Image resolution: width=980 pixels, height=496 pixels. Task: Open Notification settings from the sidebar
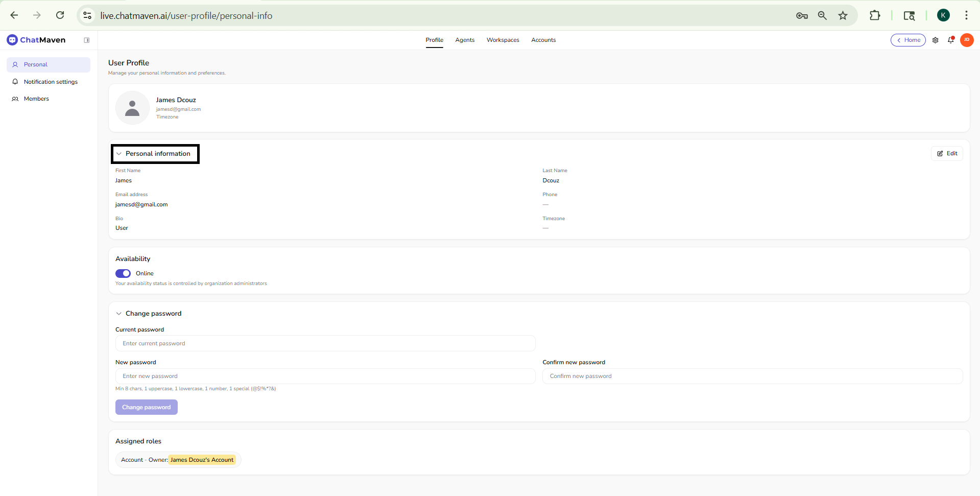tap(51, 82)
